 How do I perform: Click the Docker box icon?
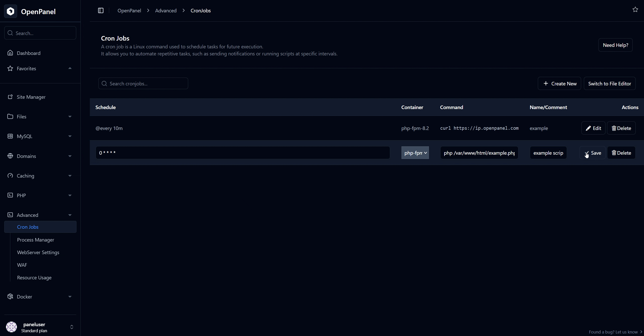(10, 296)
